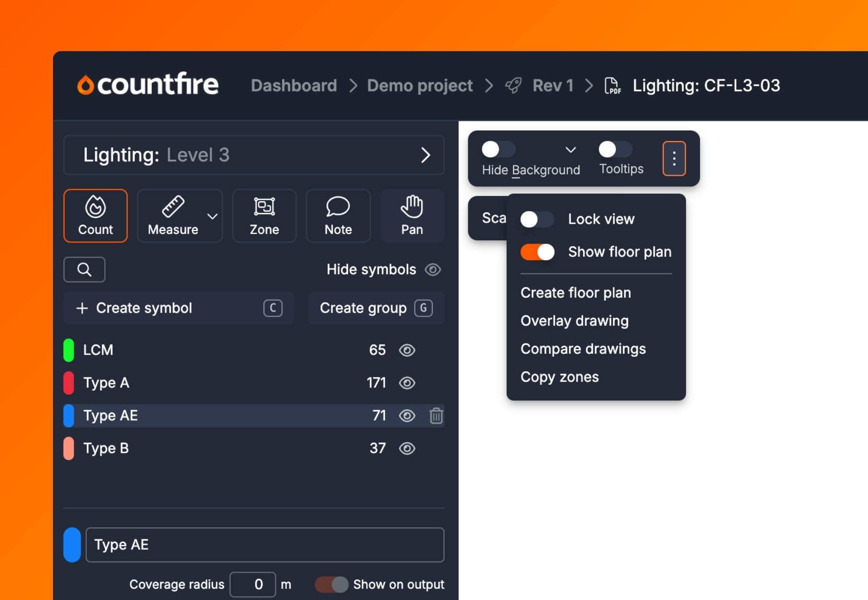Viewport: 868px width, 600px height.
Task: Select the Zone tool
Action: [x=264, y=216]
